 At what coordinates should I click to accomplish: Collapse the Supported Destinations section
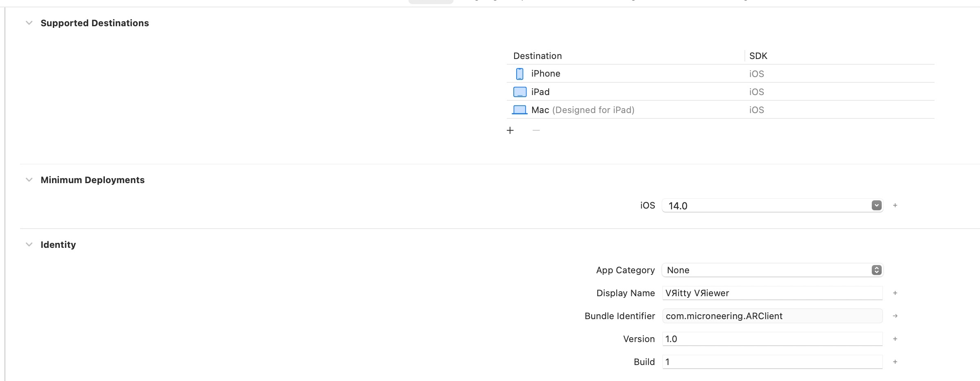pos(29,23)
